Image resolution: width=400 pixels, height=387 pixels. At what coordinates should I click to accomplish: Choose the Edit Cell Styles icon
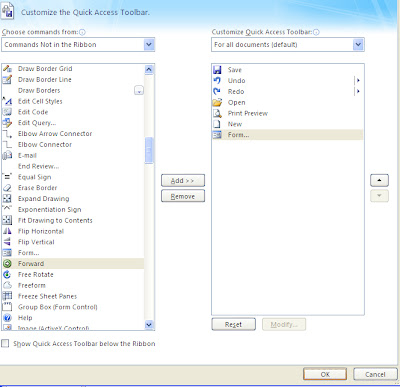coord(7,101)
